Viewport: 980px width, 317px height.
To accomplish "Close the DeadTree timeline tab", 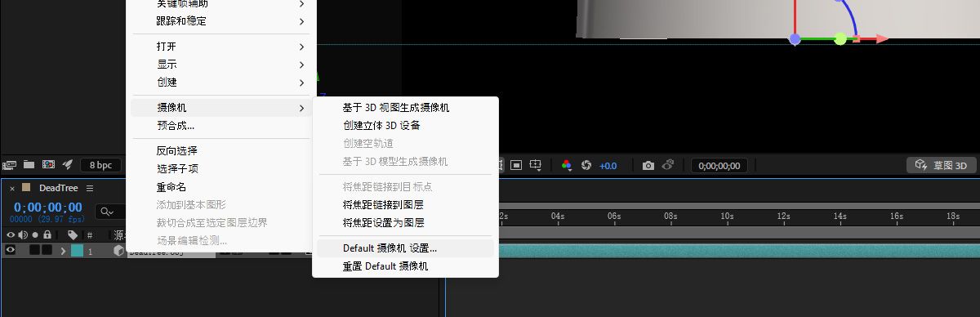I will pyautogui.click(x=12, y=188).
